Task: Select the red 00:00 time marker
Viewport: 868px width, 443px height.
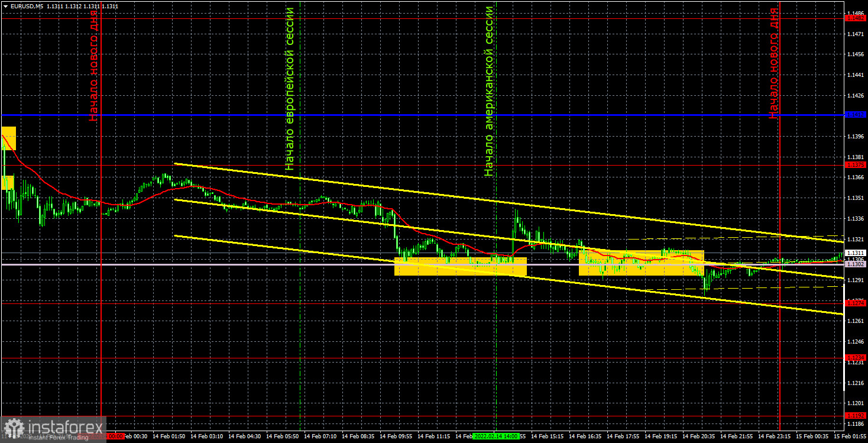Action: (116, 436)
